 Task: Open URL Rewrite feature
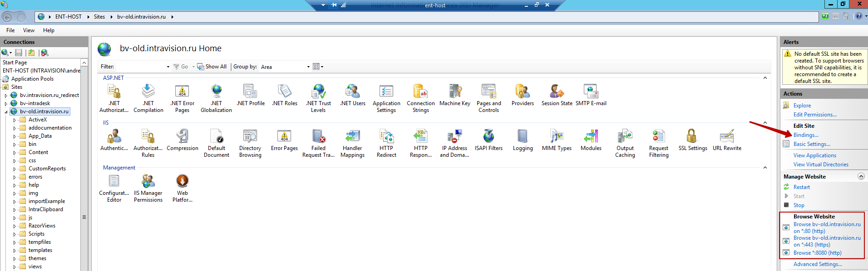727,140
